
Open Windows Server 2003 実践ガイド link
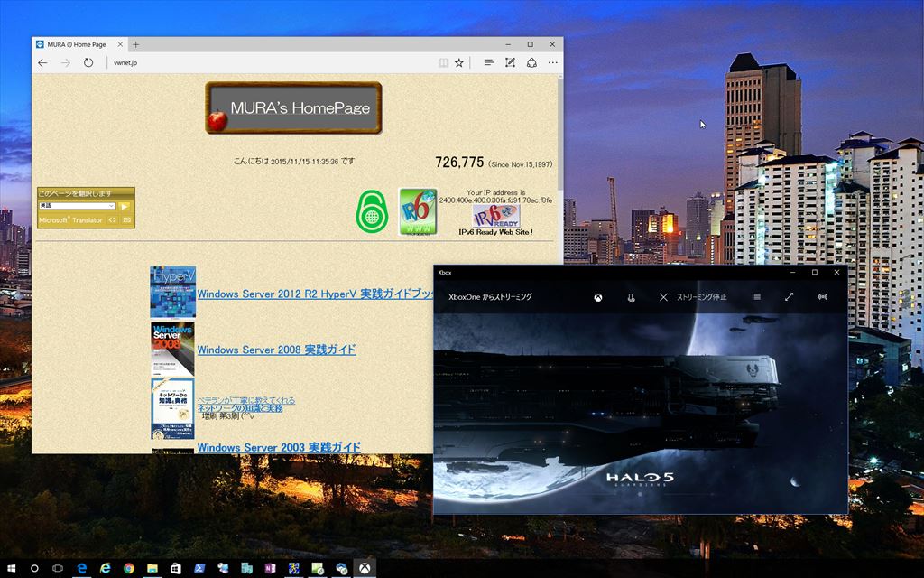tap(279, 448)
